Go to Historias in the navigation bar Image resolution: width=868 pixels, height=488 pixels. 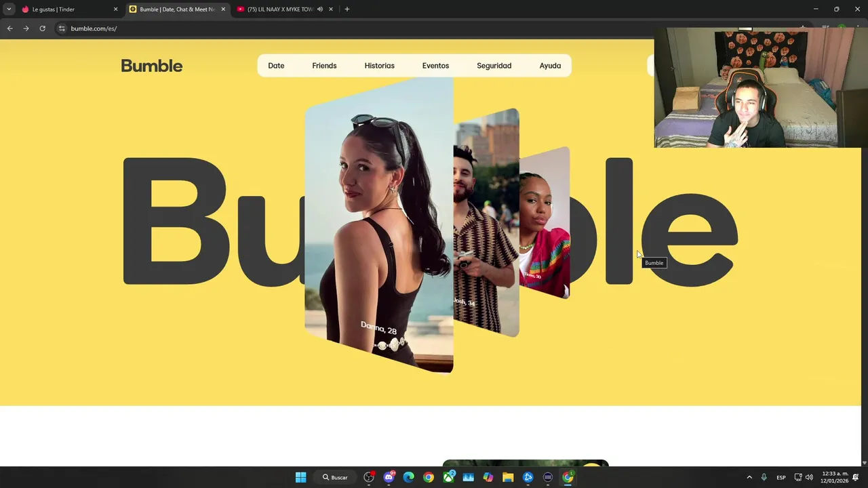[x=379, y=66]
